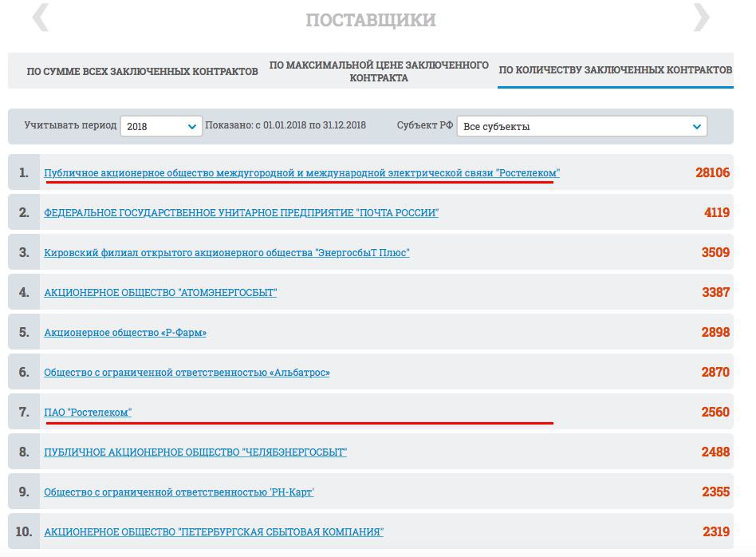Click the 'ПОСТАВЩИКИ' heading
This screenshot has height=557, width=756.
(x=371, y=20)
